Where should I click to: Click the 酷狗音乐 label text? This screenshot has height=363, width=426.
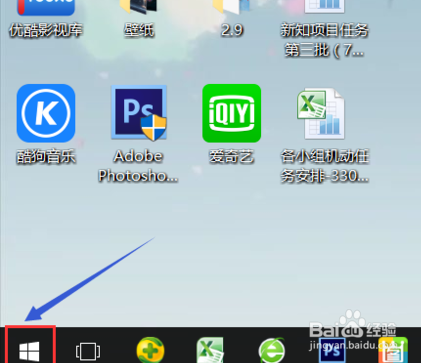click(x=46, y=157)
